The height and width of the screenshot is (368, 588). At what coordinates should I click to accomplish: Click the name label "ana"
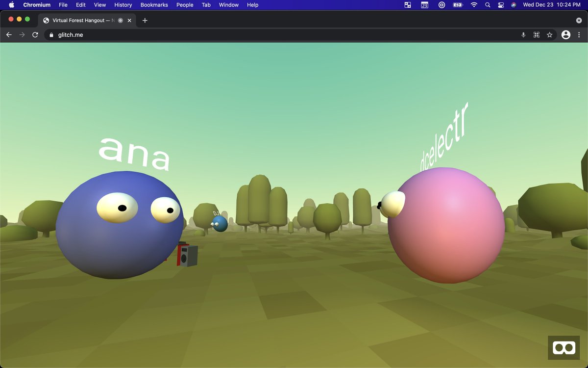(x=135, y=154)
